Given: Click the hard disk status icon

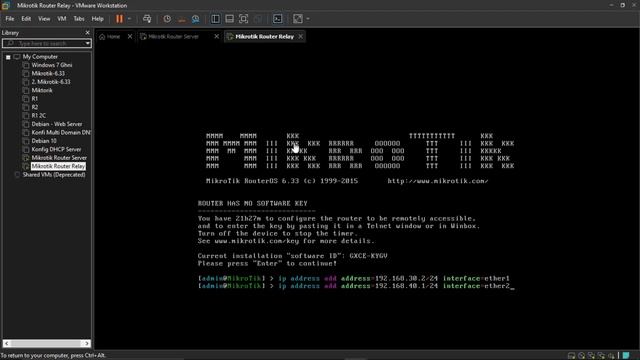Looking at the screenshot, I should pyautogui.click(x=572, y=356).
